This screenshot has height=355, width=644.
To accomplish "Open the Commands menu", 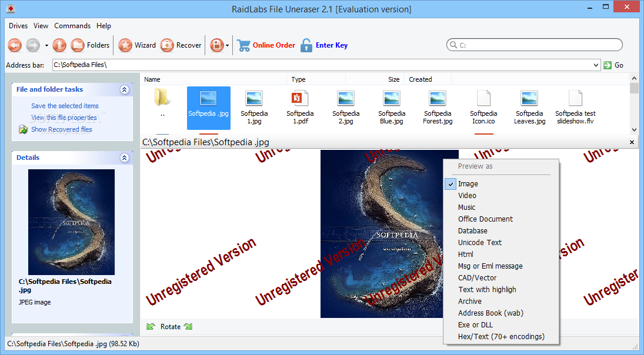I will (72, 26).
